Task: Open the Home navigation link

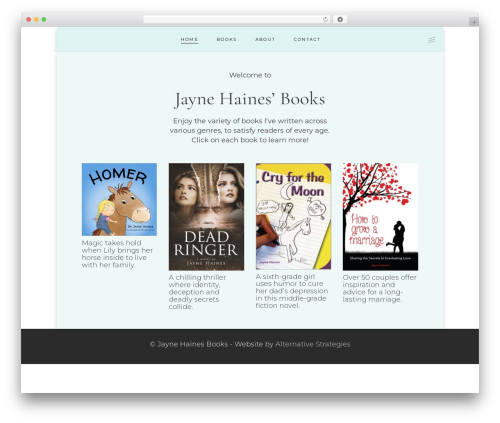Action: pos(189,39)
